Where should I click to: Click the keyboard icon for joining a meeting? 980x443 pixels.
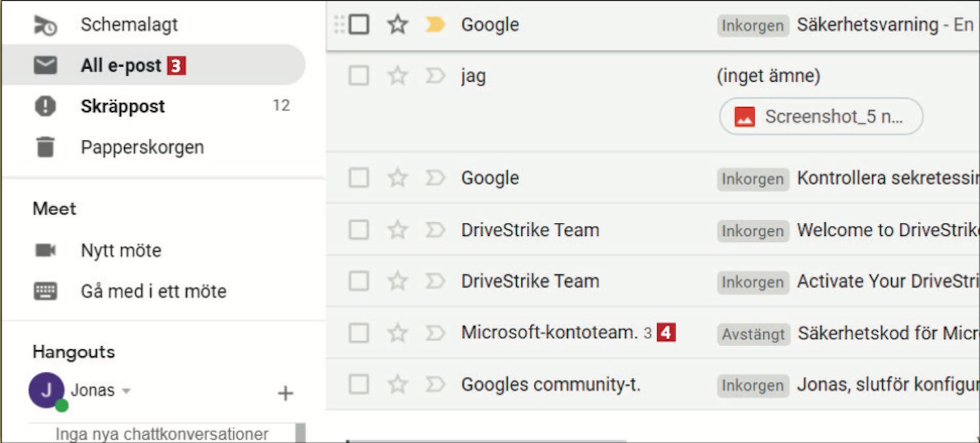[x=45, y=291]
